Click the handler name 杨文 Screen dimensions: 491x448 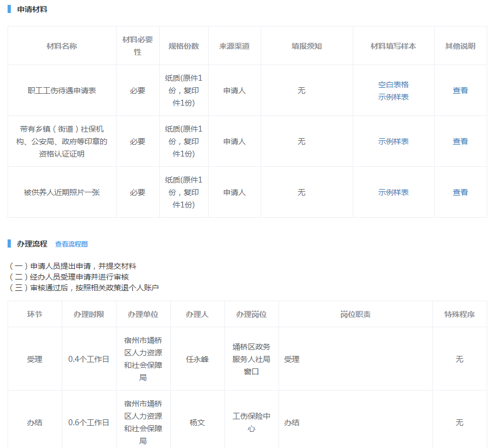point(197,423)
